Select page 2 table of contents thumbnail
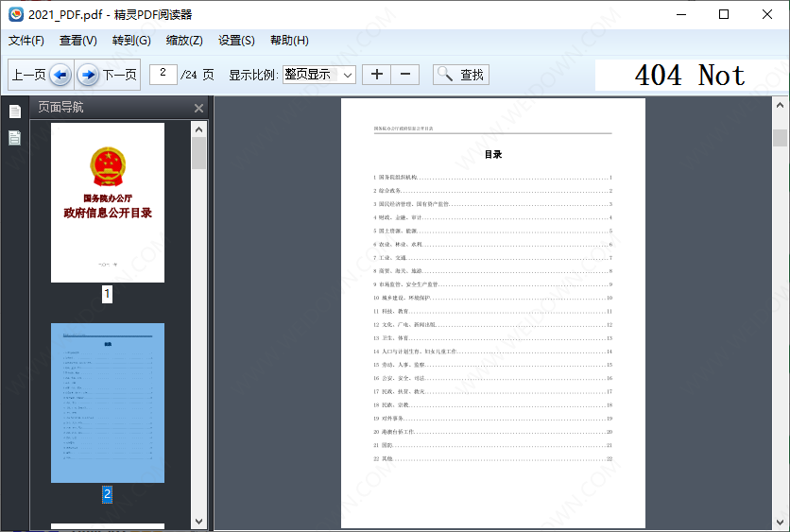Screen dimensions: 790x532 coord(107,403)
